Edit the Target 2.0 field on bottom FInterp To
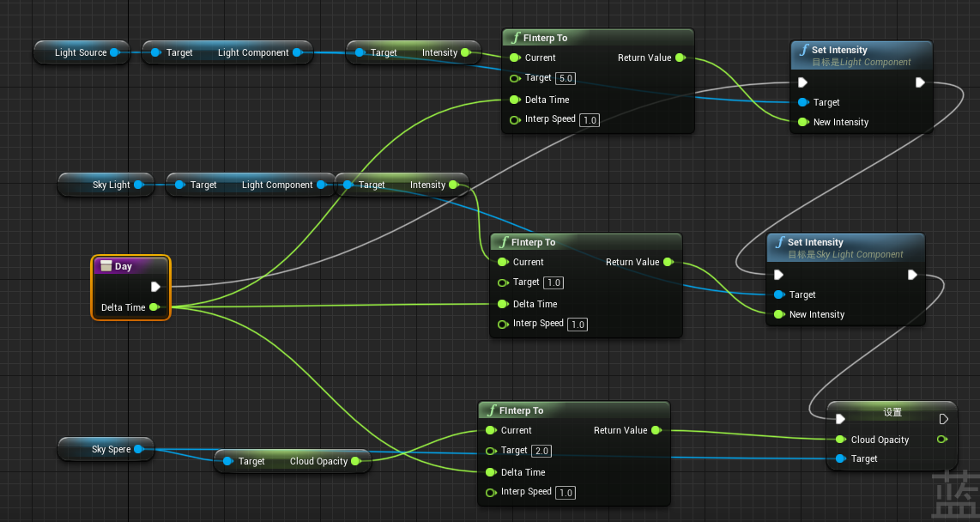Image resolution: width=980 pixels, height=522 pixels. [541, 451]
